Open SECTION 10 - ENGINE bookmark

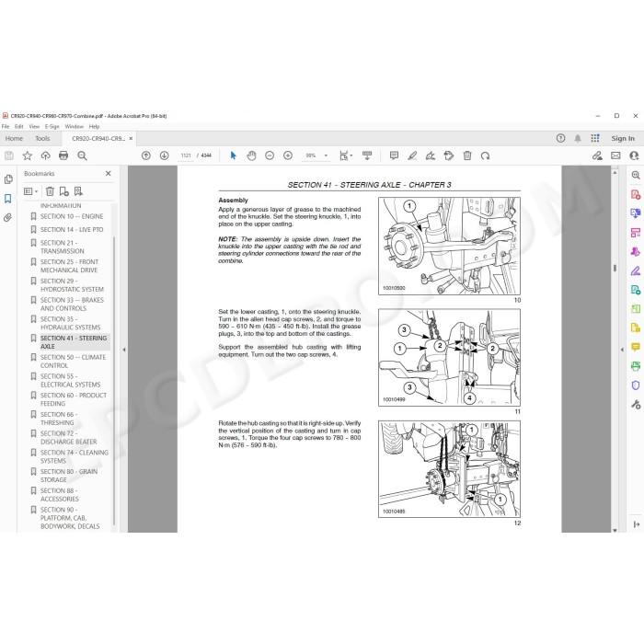pos(72,216)
